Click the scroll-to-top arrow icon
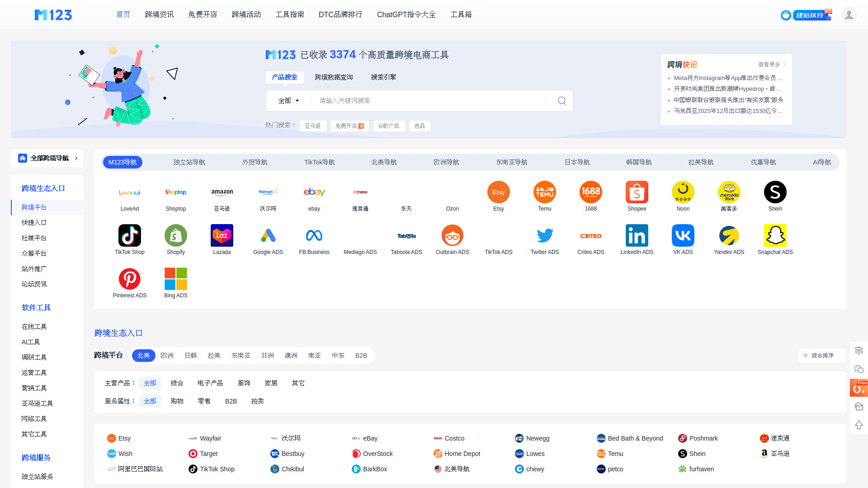This screenshot has height=488, width=868. click(x=859, y=425)
